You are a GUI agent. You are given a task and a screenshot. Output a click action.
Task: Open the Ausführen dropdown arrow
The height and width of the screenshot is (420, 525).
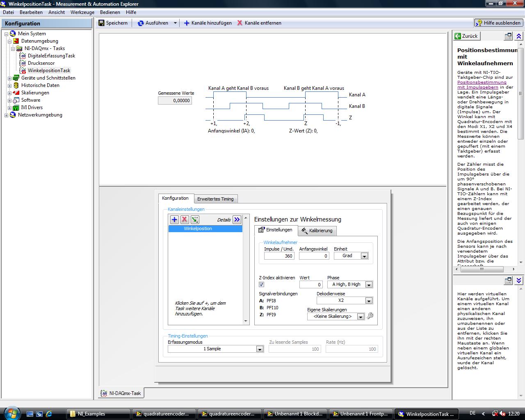(x=175, y=23)
